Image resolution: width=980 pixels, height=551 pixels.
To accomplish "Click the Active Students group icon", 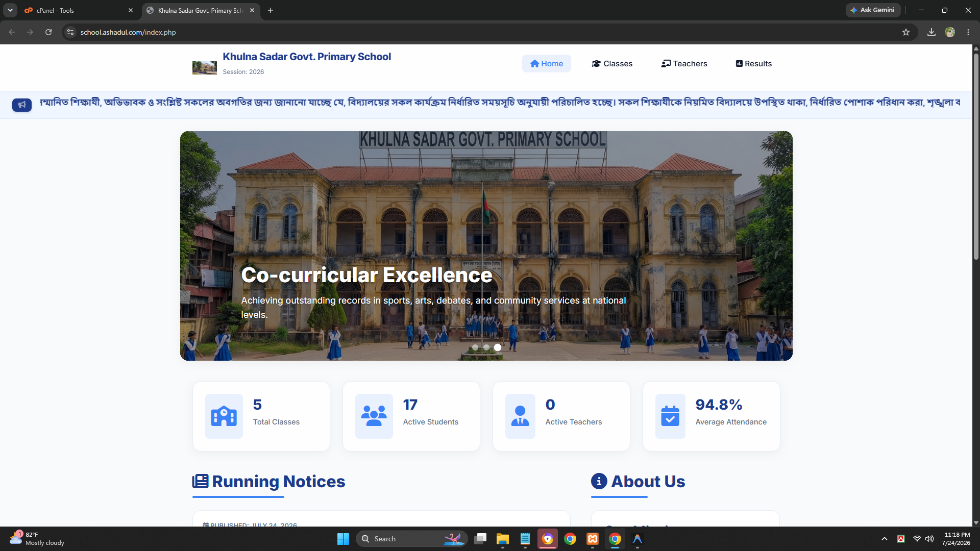I will [374, 416].
